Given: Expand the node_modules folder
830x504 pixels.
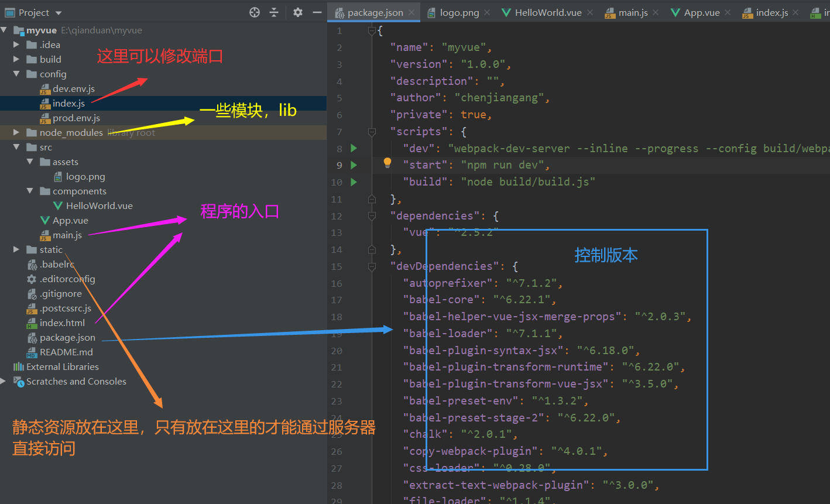Looking at the screenshot, I should pos(16,132).
